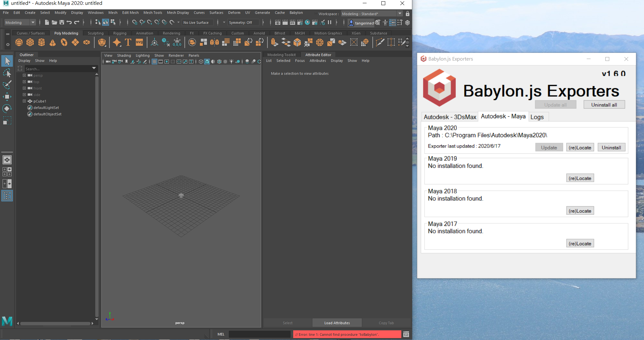Toggle select by object type mode
This screenshot has height=340, width=644.
[106, 22]
